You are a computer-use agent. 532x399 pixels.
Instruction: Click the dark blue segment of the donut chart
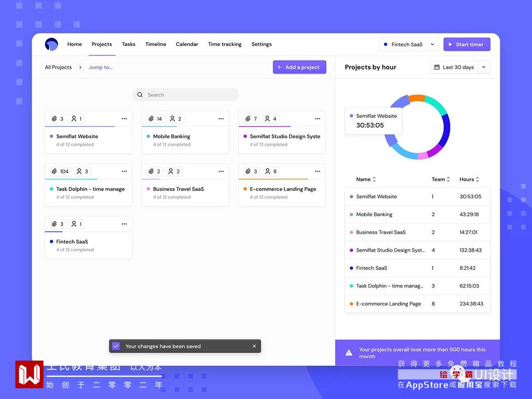coord(445,130)
